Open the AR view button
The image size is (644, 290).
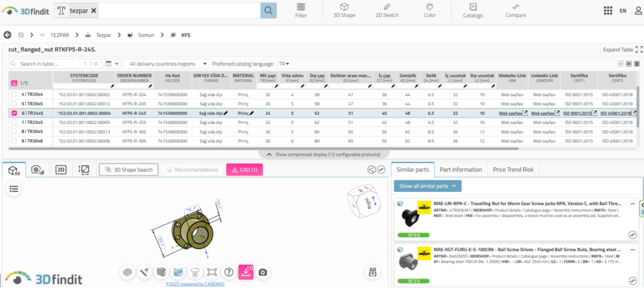[x=373, y=272]
